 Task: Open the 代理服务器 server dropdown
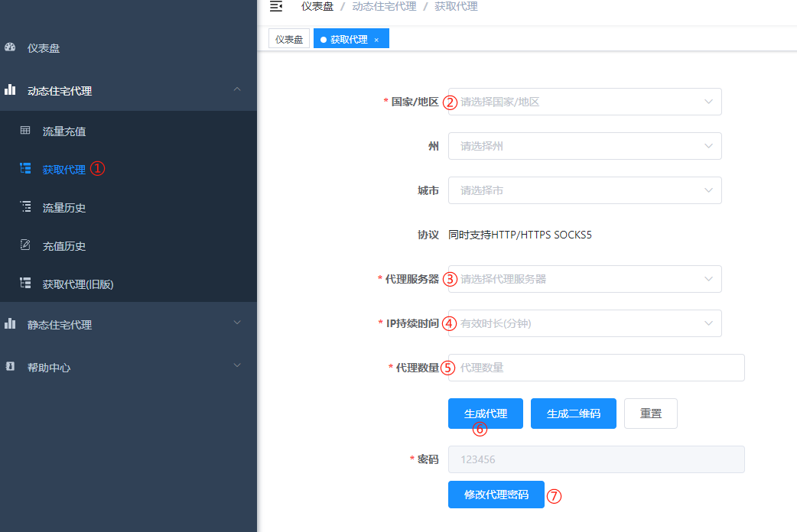584,279
